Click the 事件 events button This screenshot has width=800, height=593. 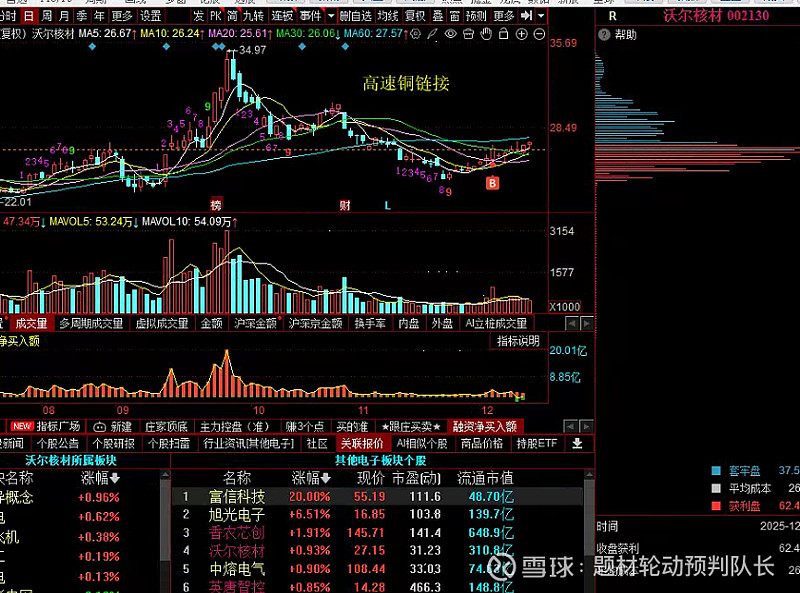click(310, 16)
